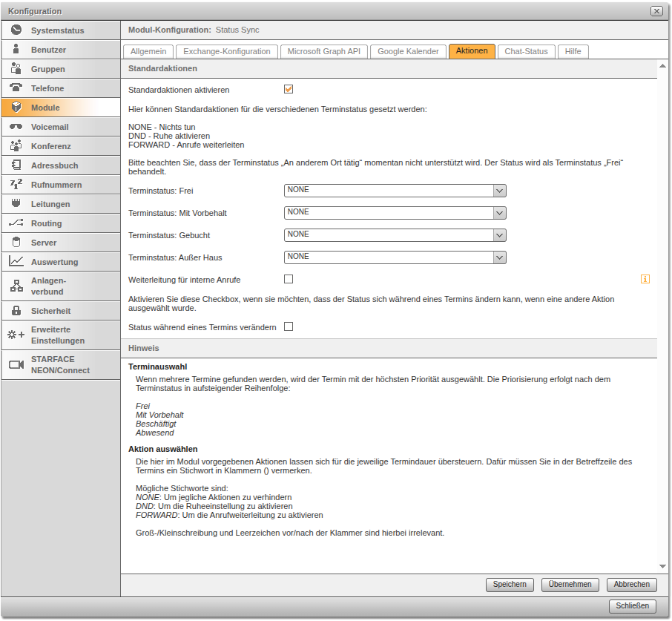Click the Adressbuch book icon
The image size is (672, 621).
pyautogui.click(x=16, y=165)
